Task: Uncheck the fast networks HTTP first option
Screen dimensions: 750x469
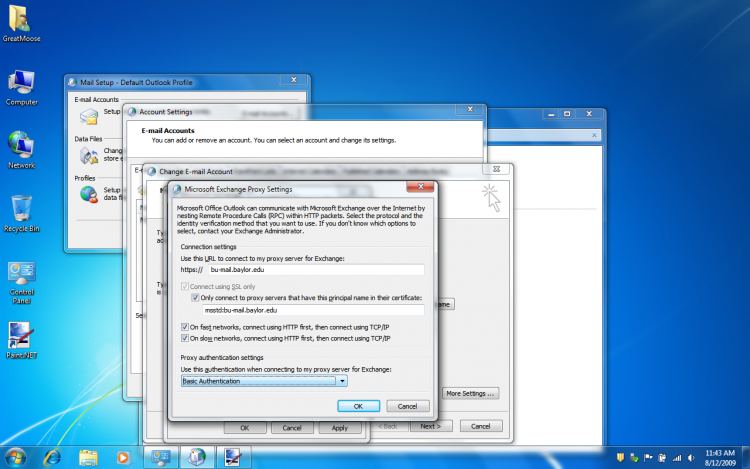Action: pyautogui.click(x=185, y=327)
